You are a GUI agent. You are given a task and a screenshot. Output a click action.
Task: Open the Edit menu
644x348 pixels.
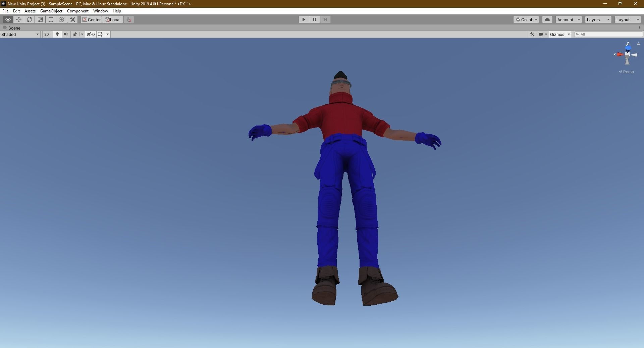click(16, 11)
